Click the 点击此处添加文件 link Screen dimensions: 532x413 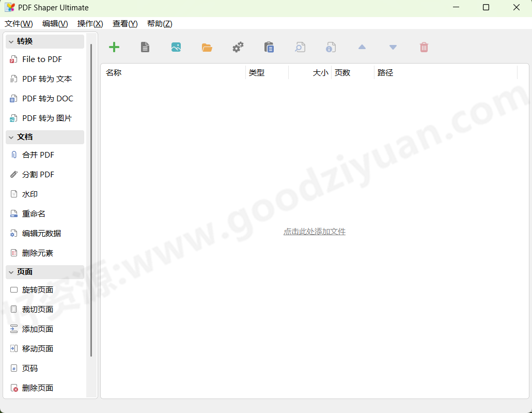pyautogui.click(x=314, y=232)
